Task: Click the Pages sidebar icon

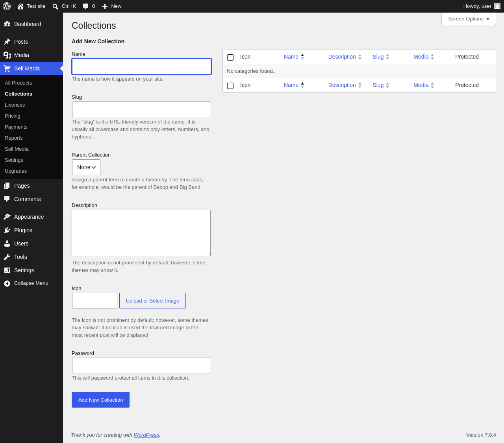Action: coord(7,186)
